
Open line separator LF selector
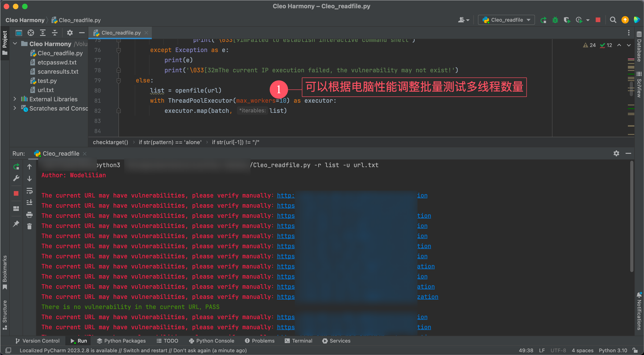(542, 350)
